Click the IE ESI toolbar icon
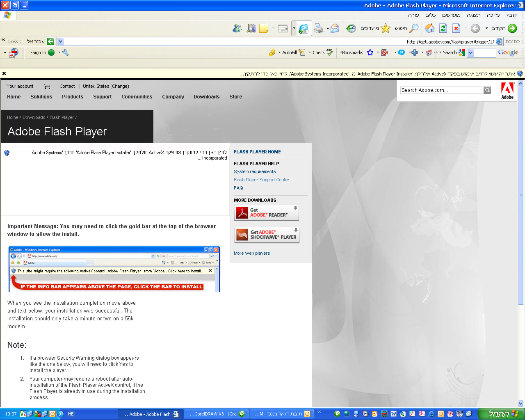Image resolution: width=525 pixels, height=420 pixels. pyautogui.click(x=304, y=28)
